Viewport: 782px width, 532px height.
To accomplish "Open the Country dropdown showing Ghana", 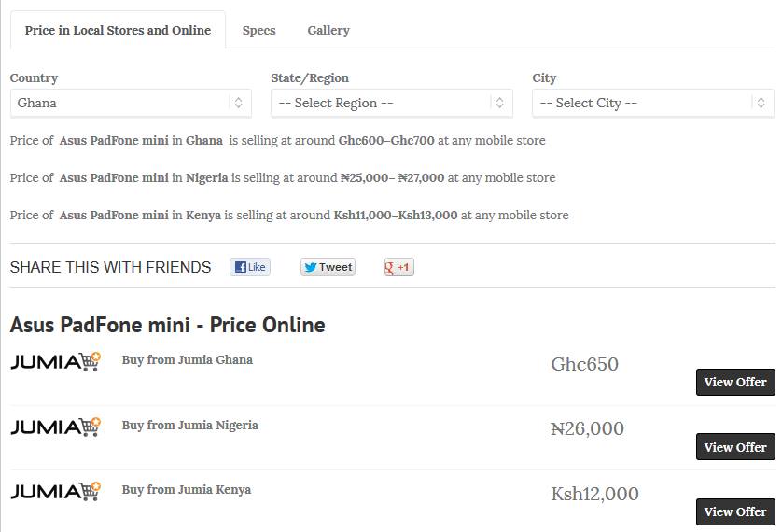I will pyautogui.click(x=131, y=103).
